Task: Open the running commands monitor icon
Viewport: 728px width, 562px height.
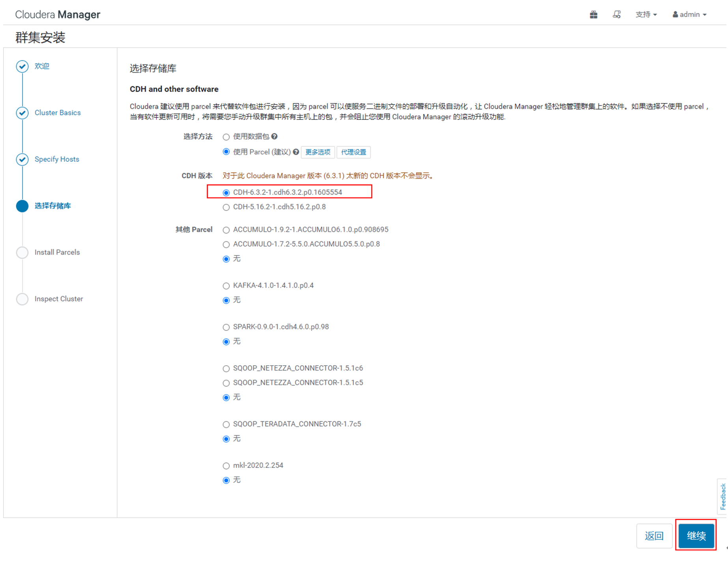Action: point(617,15)
